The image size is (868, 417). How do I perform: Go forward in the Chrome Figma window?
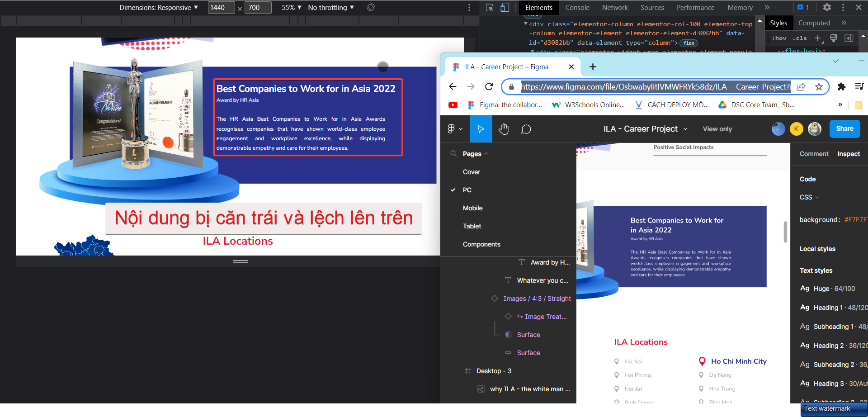pyautogui.click(x=471, y=86)
